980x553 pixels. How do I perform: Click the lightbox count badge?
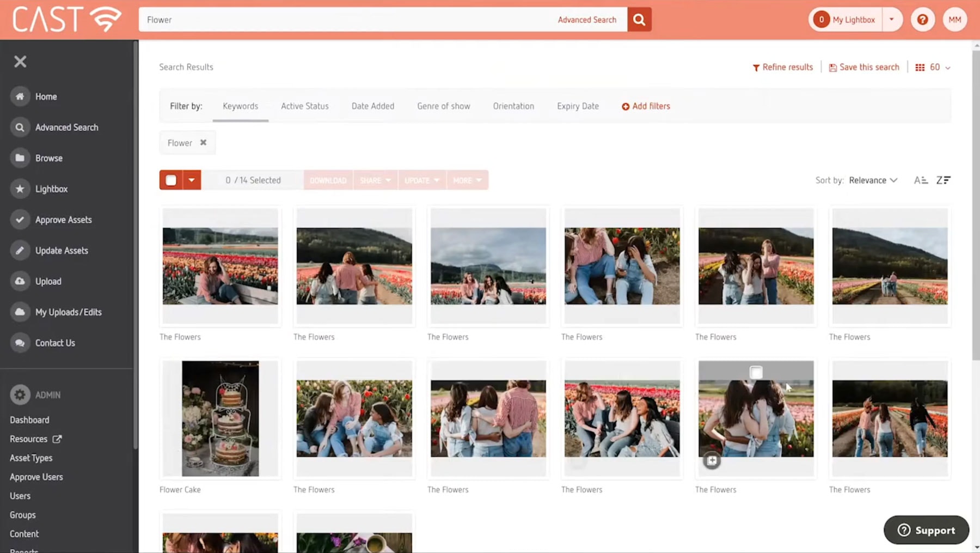click(x=821, y=20)
